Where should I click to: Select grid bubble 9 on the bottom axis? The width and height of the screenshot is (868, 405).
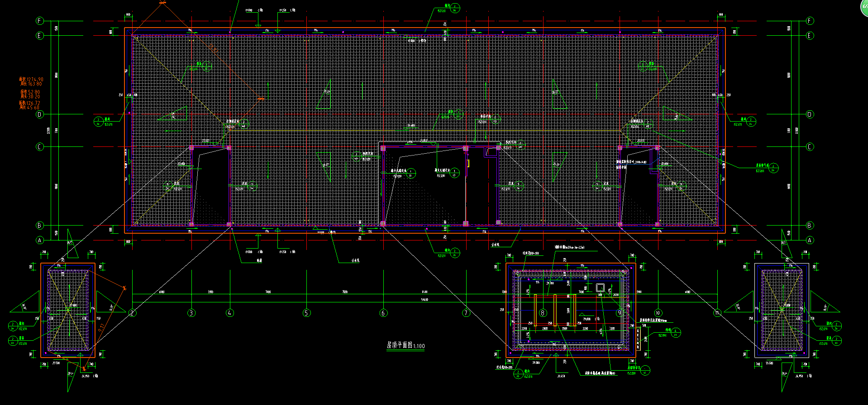click(x=620, y=313)
